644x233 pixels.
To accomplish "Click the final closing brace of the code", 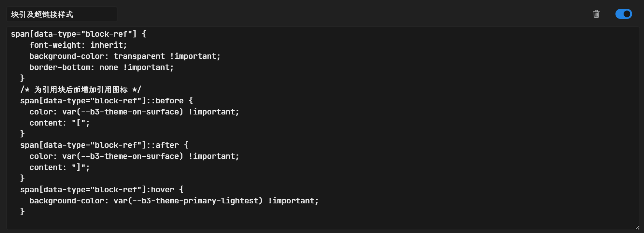I will click(x=22, y=212).
